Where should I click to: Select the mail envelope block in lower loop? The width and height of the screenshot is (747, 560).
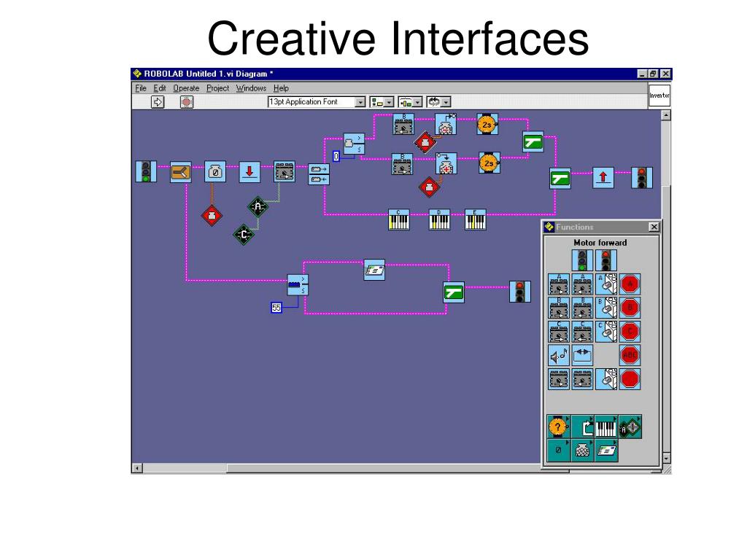pyautogui.click(x=374, y=270)
